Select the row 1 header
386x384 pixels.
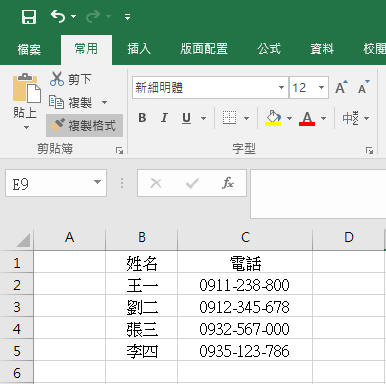pos(17,263)
